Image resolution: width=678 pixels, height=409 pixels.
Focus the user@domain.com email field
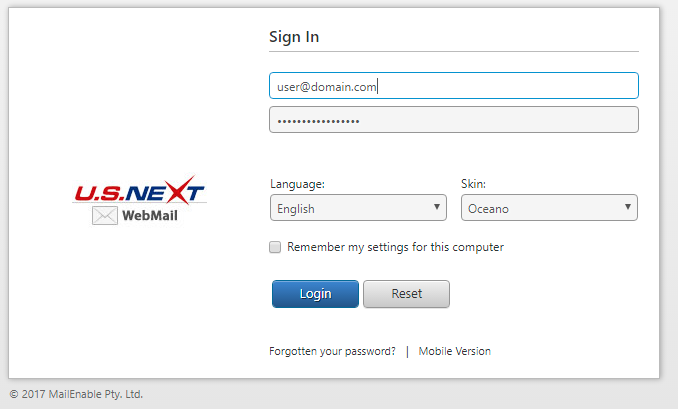point(454,86)
